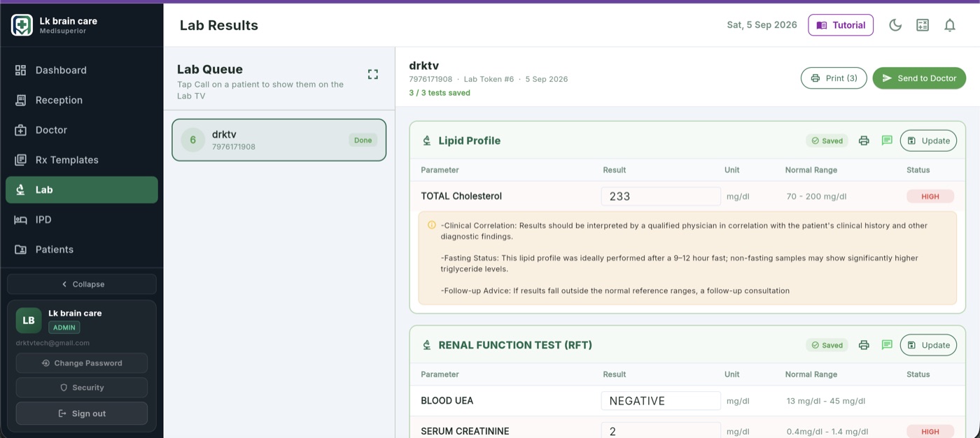This screenshot has width=980, height=438.
Task: Click the LB user avatar
Action: tap(29, 320)
